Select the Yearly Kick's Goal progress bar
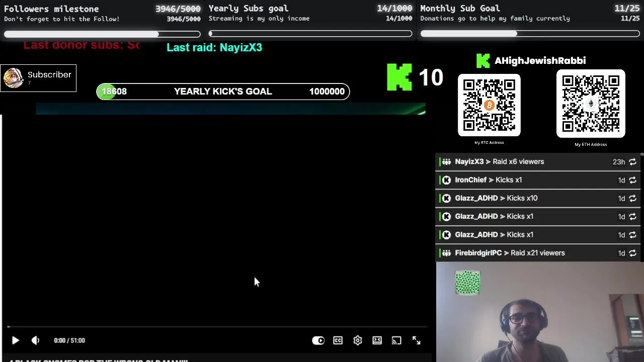This screenshot has height=362, width=644. (223, 92)
